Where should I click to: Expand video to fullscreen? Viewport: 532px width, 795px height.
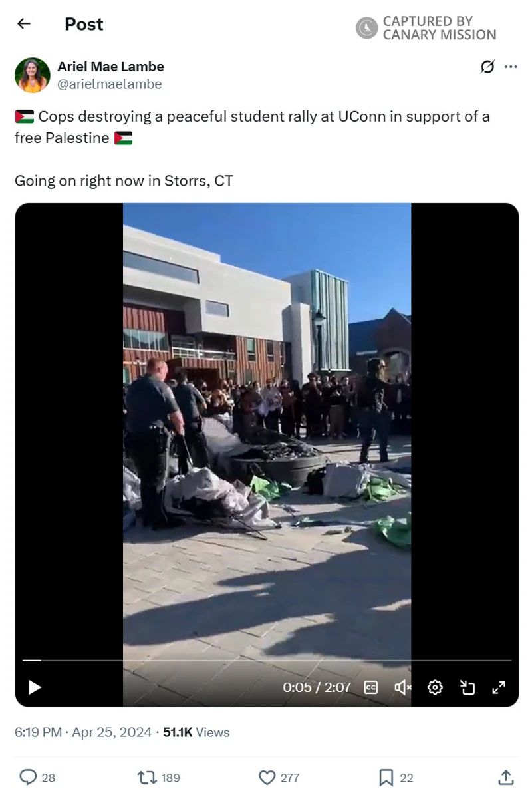pyautogui.click(x=499, y=687)
